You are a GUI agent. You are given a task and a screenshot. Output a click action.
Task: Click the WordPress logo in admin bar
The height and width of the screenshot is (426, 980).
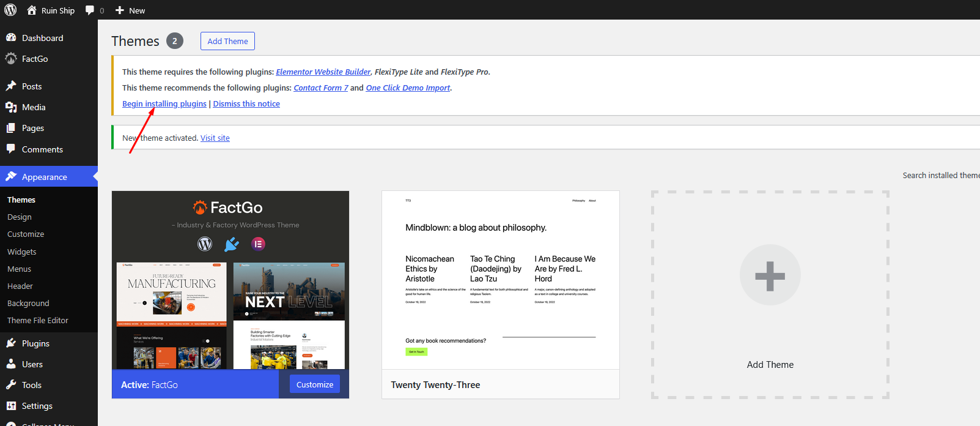tap(10, 10)
